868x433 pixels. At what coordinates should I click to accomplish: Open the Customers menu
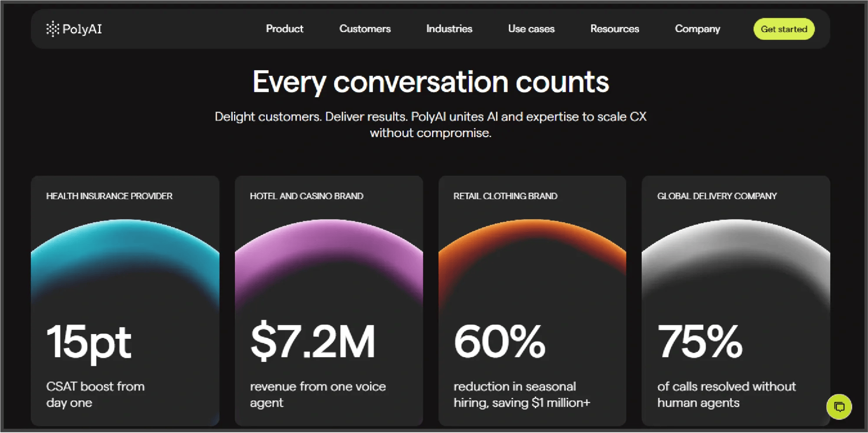click(x=364, y=29)
